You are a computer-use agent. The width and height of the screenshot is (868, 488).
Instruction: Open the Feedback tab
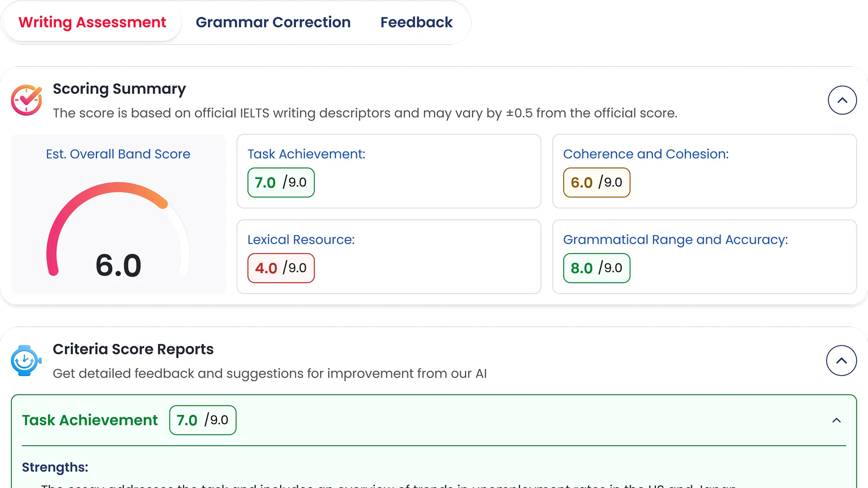[416, 22]
